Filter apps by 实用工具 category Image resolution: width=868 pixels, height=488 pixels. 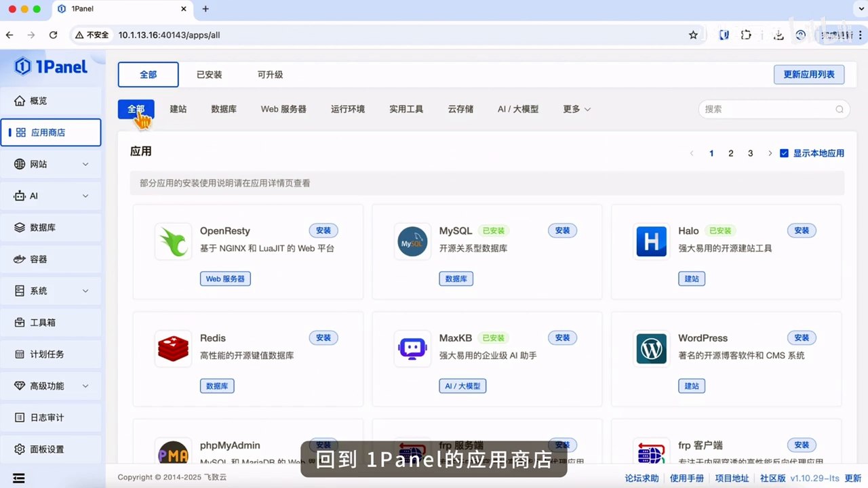pyautogui.click(x=406, y=109)
